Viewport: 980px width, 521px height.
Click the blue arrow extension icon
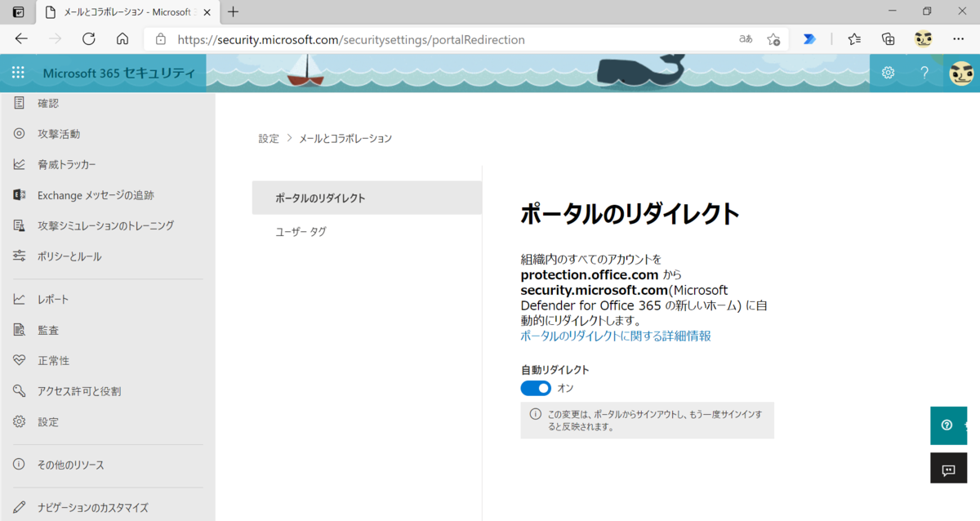[809, 38]
